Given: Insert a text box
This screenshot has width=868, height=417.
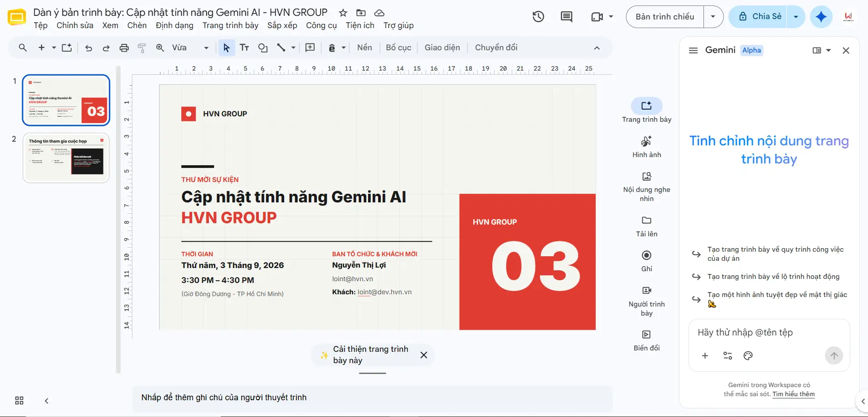Looking at the screenshot, I should [244, 48].
